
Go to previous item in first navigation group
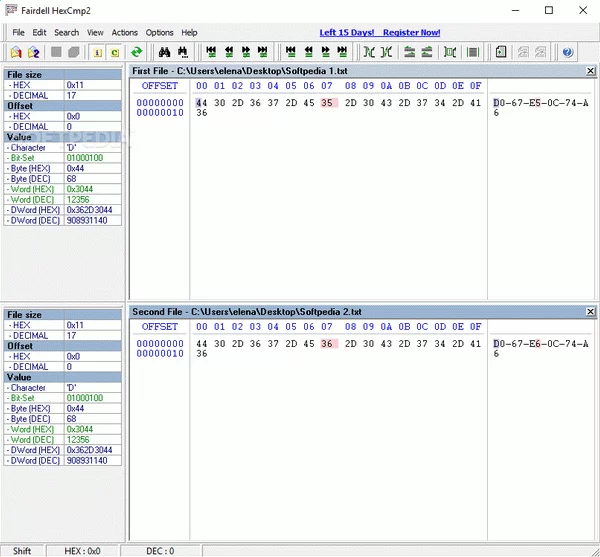point(229,52)
